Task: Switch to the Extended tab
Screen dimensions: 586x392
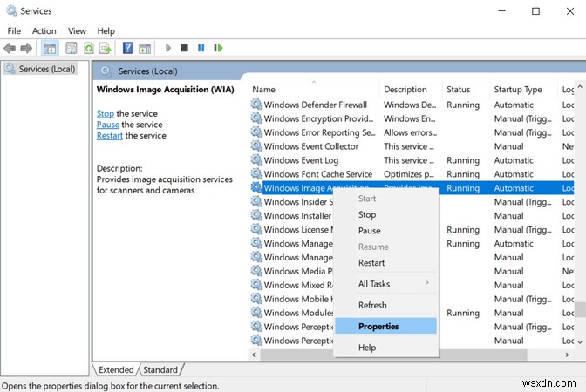Action: 116,369
